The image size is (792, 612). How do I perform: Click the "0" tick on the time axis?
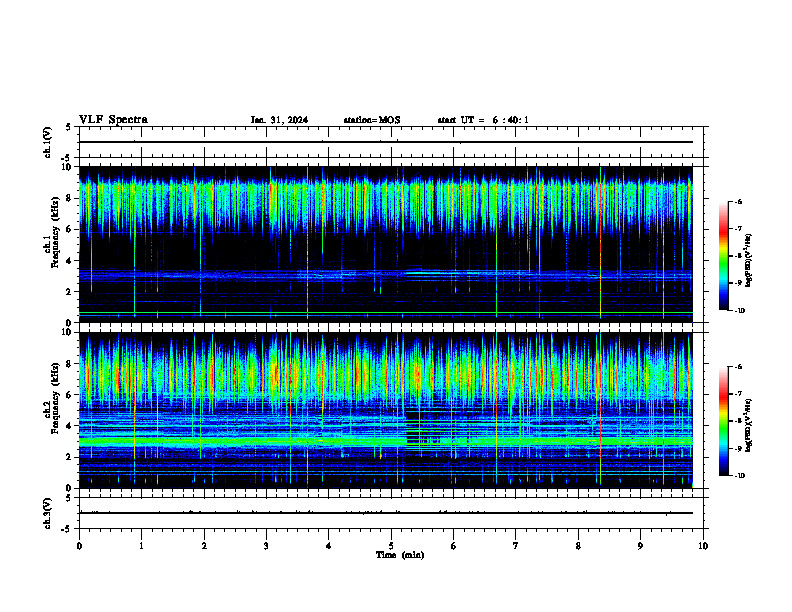click(x=79, y=546)
